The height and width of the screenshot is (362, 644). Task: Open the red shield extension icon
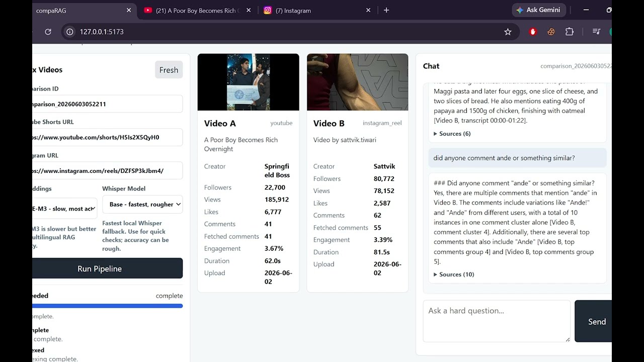pyautogui.click(x=533, y=32)
